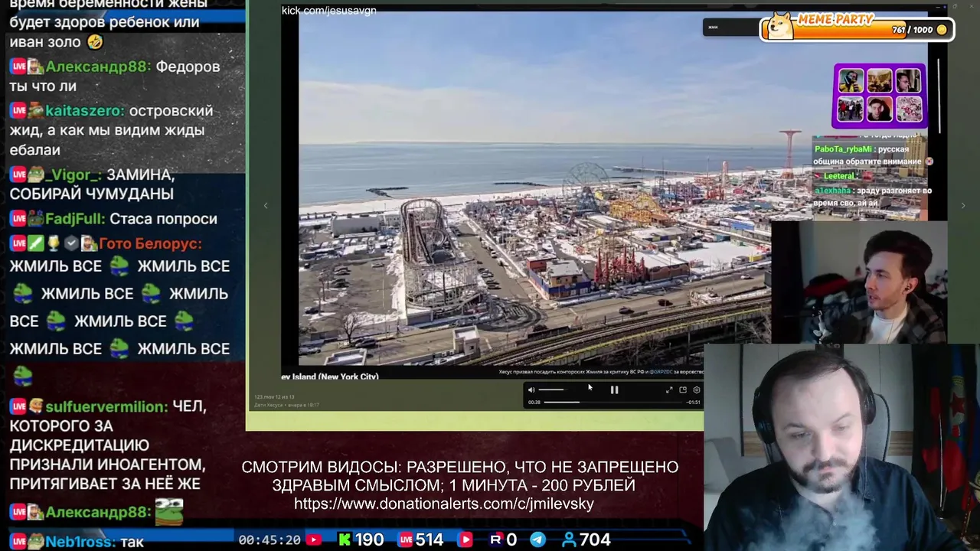
Task: Click the gold coin icon in Meme Party bar
Action: click(x=942, y=30)
